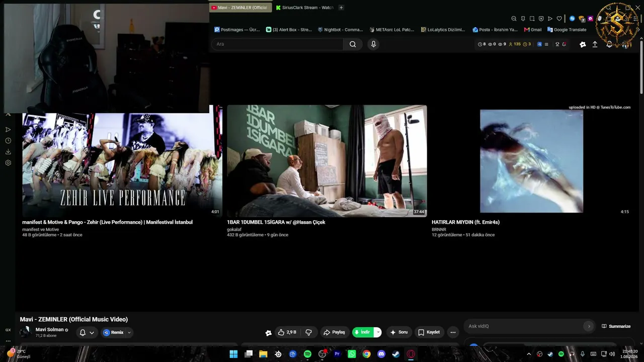Show hidden system tray icons chevron
The image size is (644, 362).
pyautogui.click(x=529, y=354)
